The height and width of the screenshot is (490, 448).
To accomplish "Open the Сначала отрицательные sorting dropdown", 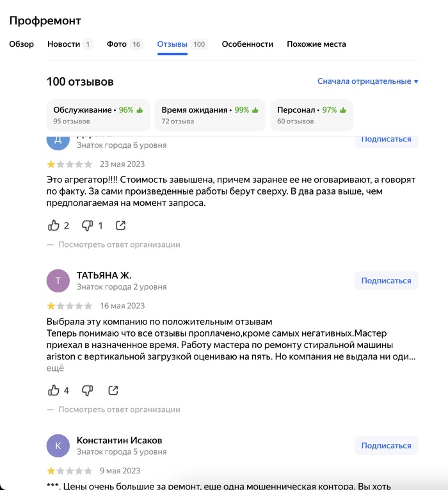I will pyautogui.click(x=367, y=81).
